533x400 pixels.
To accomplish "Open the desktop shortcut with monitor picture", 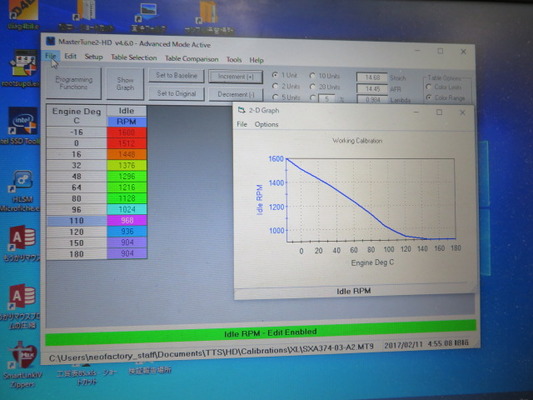I will pyautogui.click(x=148, y=17).
